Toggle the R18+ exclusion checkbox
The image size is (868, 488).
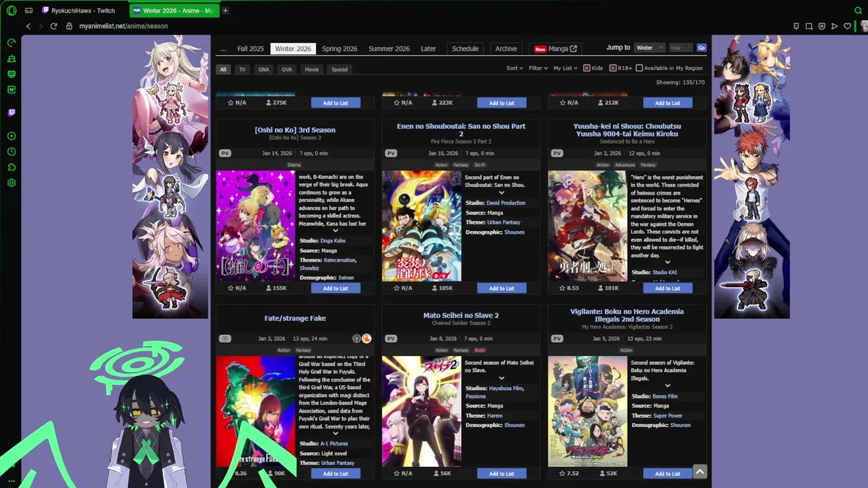point(613,68)
